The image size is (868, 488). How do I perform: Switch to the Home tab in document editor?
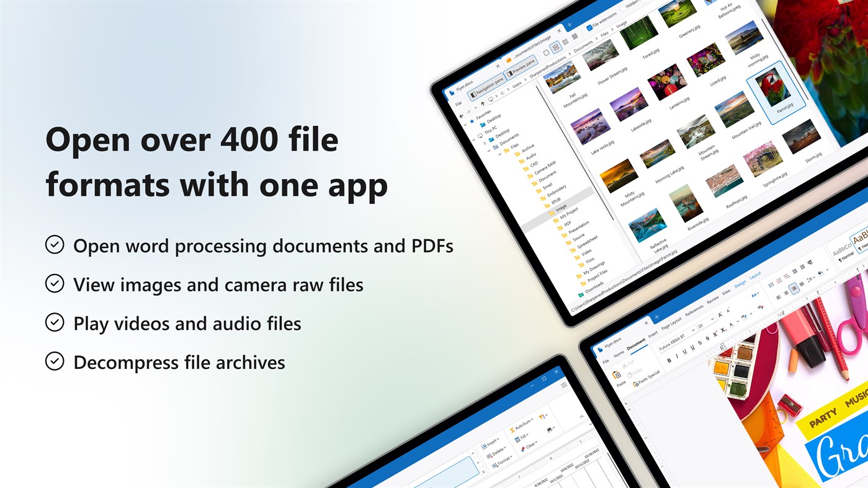[619, 354]
